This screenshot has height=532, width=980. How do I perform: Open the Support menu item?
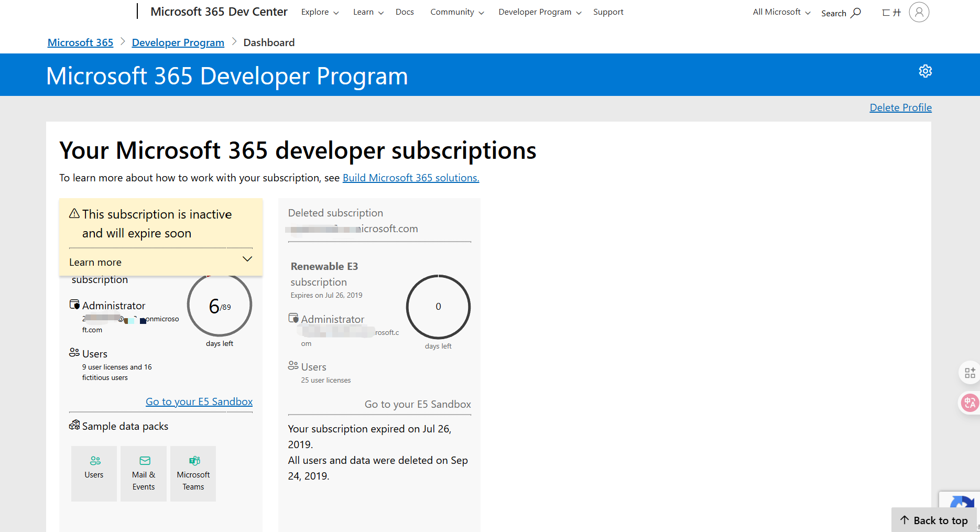click(x=608, y=12)
